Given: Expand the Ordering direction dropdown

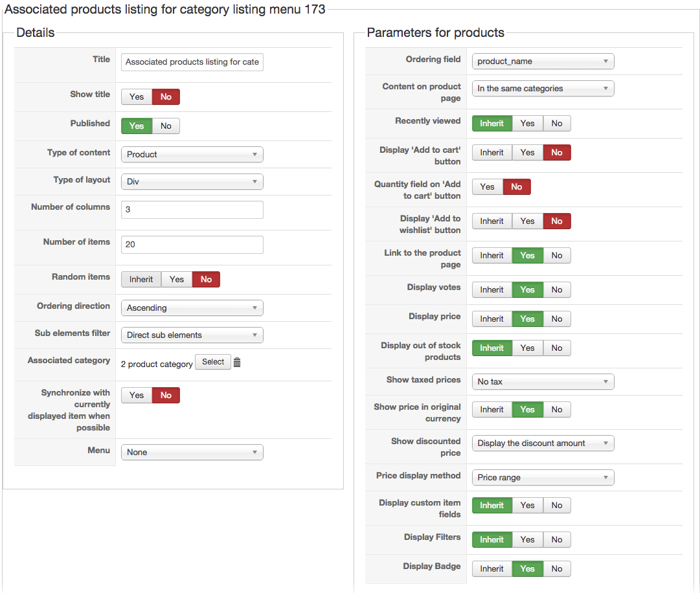Looking at the screenshot, I should tap(192, 308).
